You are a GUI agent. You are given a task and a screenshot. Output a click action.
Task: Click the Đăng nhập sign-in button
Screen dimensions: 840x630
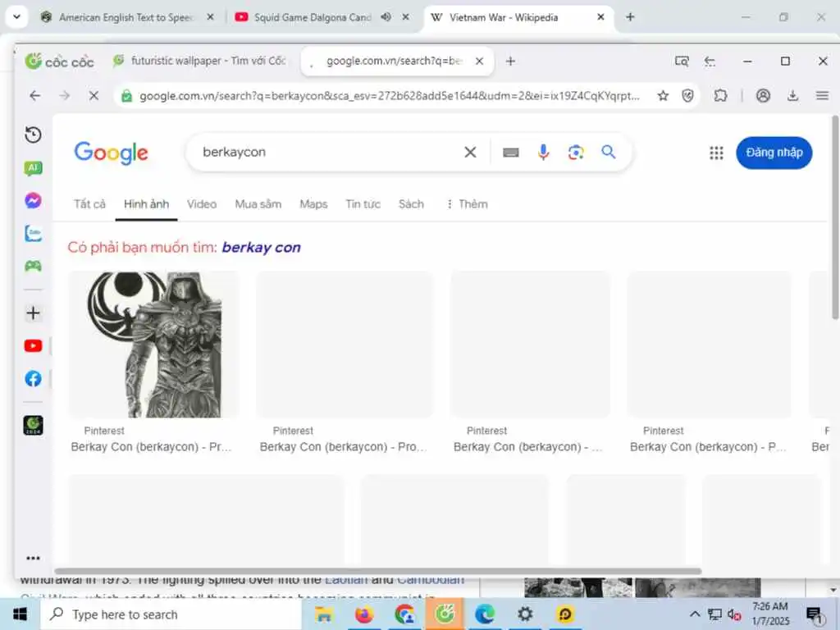774,153
